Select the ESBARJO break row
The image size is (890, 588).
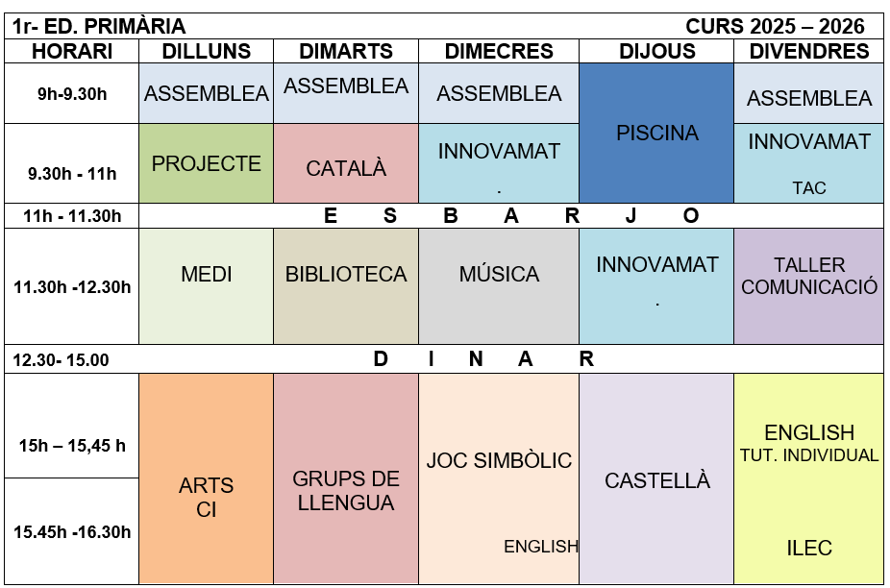511,216
